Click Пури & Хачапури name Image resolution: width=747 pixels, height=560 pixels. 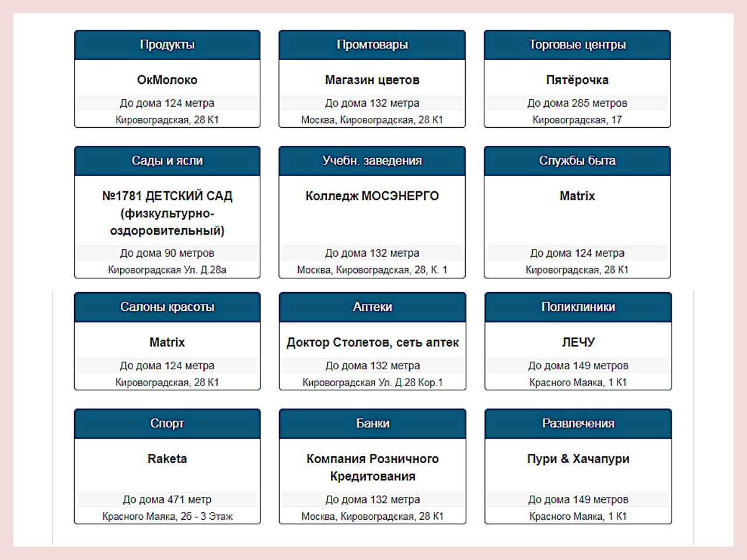578,459
